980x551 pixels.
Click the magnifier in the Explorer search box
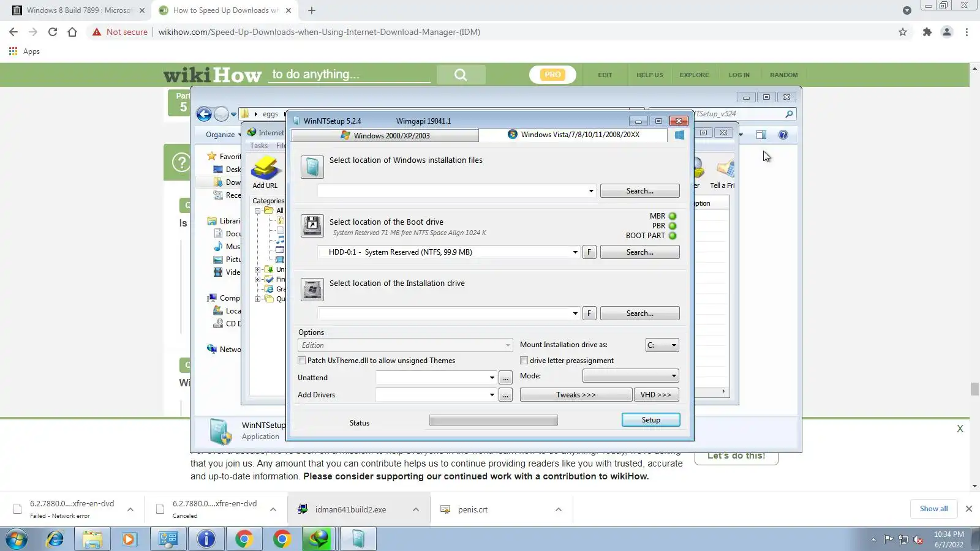coord(789,114)
